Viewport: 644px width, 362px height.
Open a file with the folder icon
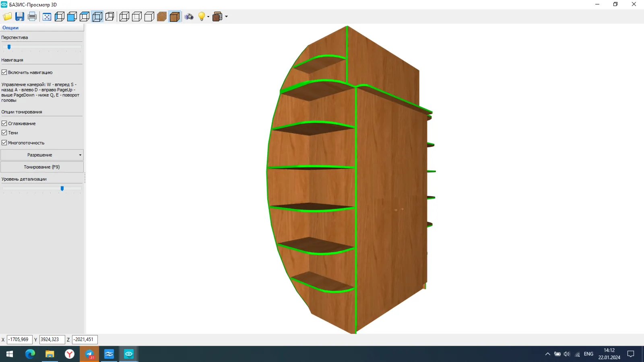(x=7, y=16)
